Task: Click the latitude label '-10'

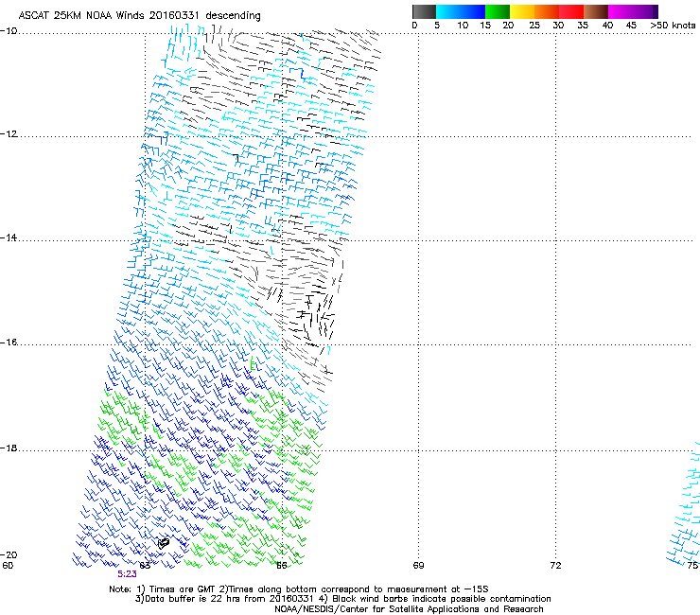Action: 9,31
